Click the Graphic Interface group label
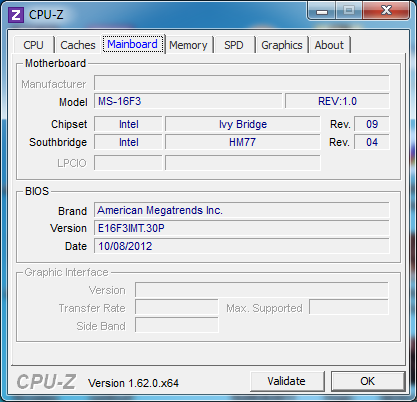This screenshot has width=417, height=402. (66, 272)
